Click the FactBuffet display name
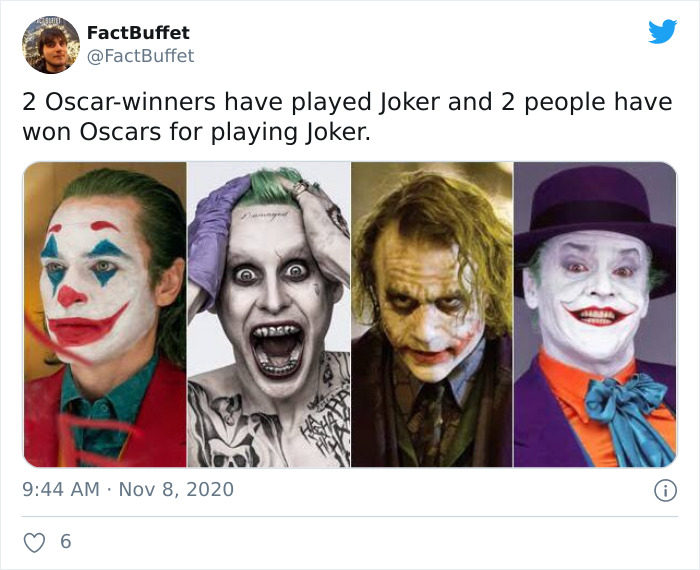The height and width of the screenshot is (570, 700). [x=138, y=32]
